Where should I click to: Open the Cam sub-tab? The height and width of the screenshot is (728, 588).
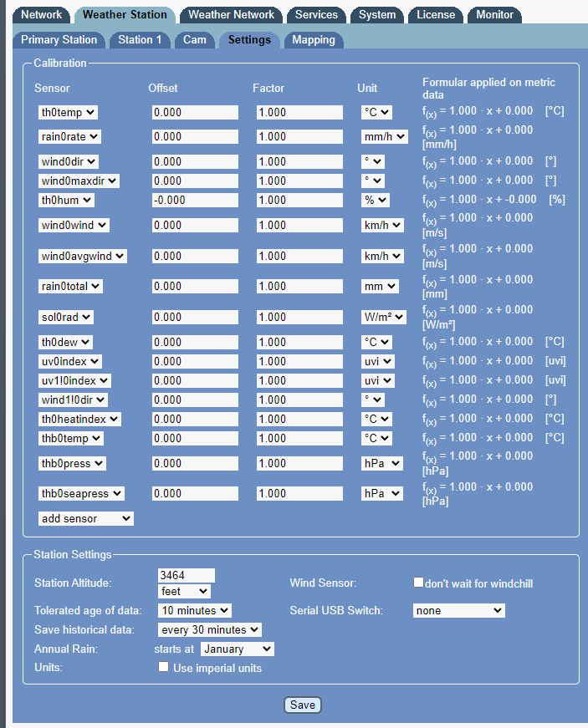click(x=195, y=39)
